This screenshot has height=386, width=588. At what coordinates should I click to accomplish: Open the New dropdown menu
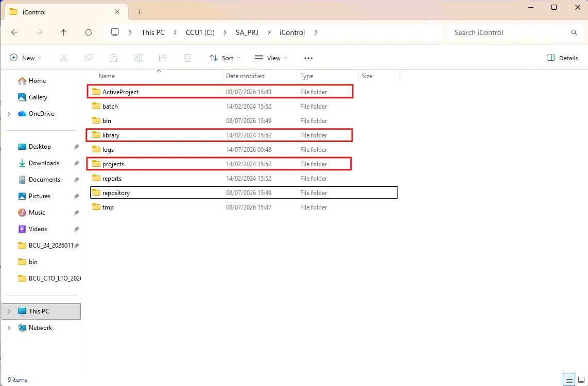point(26,58)
